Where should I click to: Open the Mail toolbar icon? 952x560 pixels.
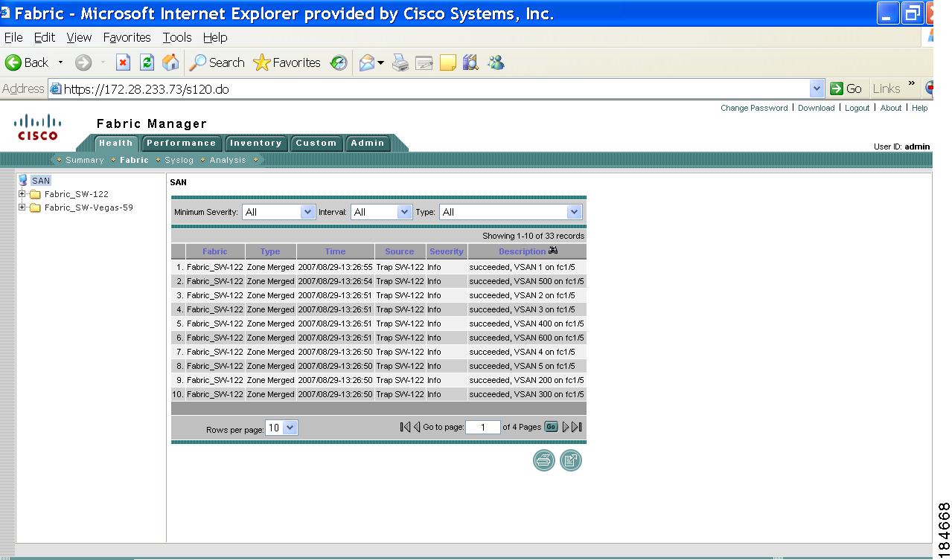click(x=367, y=63)
